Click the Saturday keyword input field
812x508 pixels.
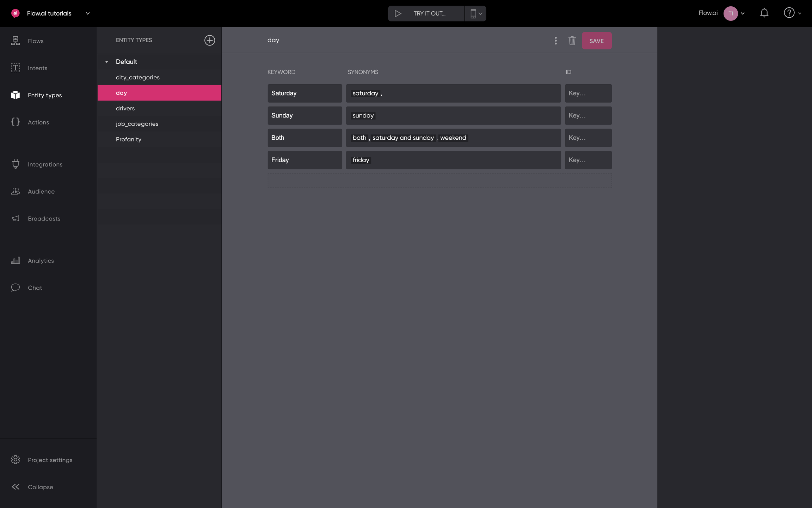point(304,93)
